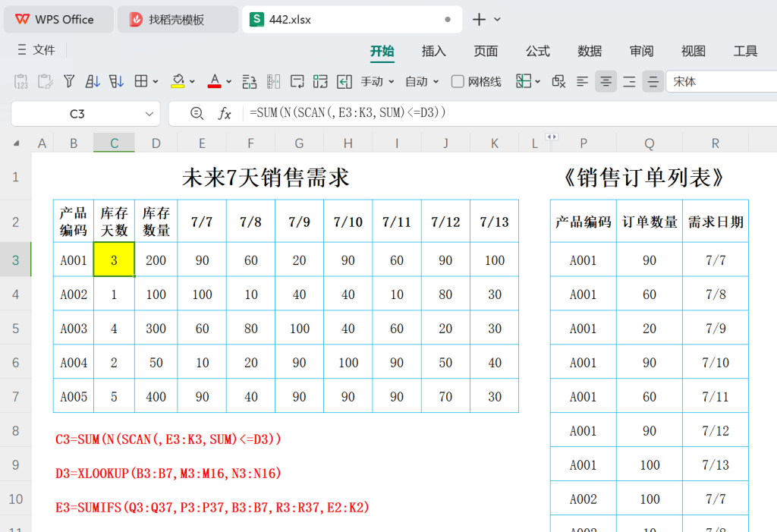Click the find and replace rows icon
Viewport: 777px width, 532px height.
[x=249, y=81]
